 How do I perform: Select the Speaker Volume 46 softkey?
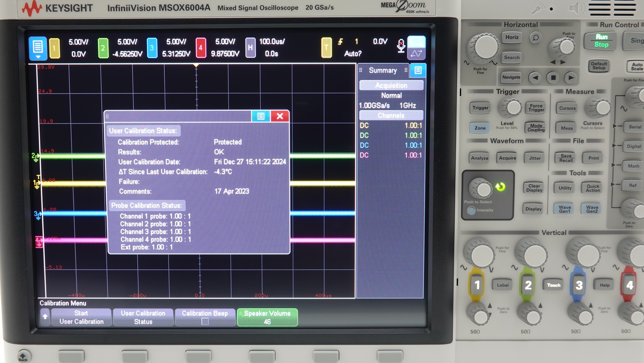tap(267, 317)
